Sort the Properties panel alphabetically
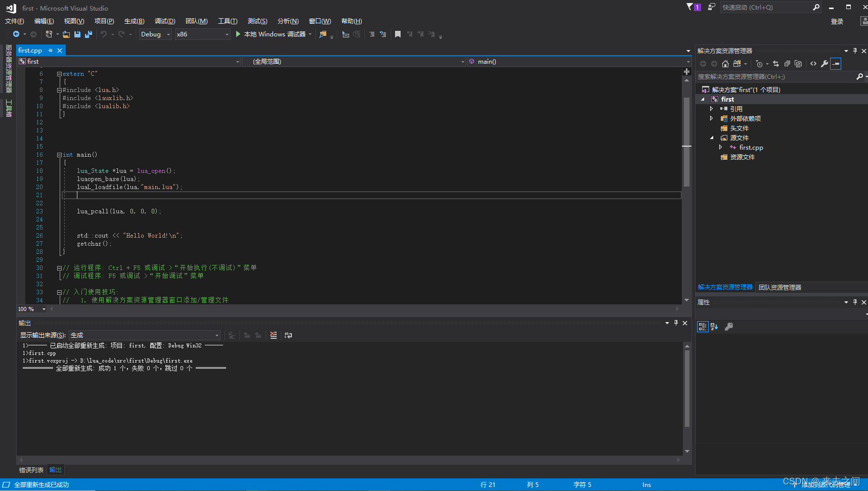868x491 pixels. (x=714, y=327)
